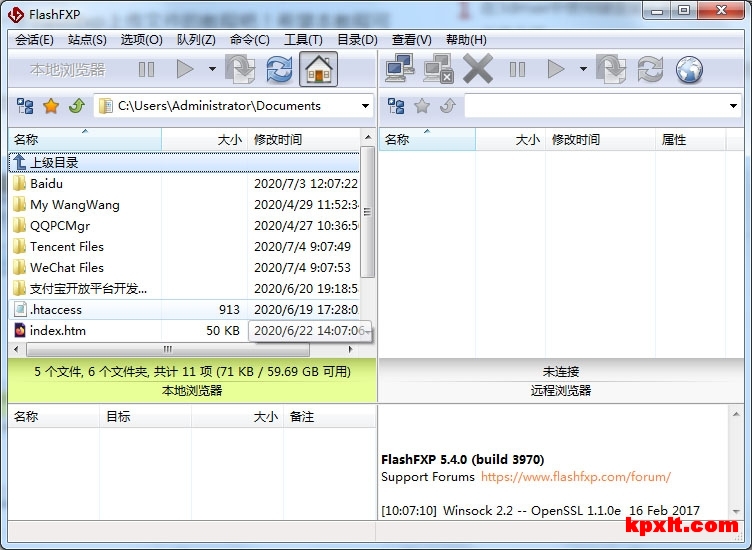Click the remote abort X icon
Viewport: 752px width, 550px height.
point(478,70)
